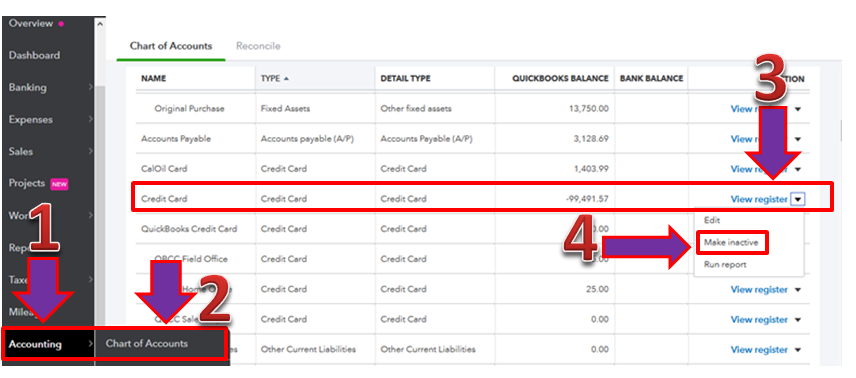The width and height of the screenshot is (856, 378).
Task: Open the Dashboard sidebar item
Action: 34,55
